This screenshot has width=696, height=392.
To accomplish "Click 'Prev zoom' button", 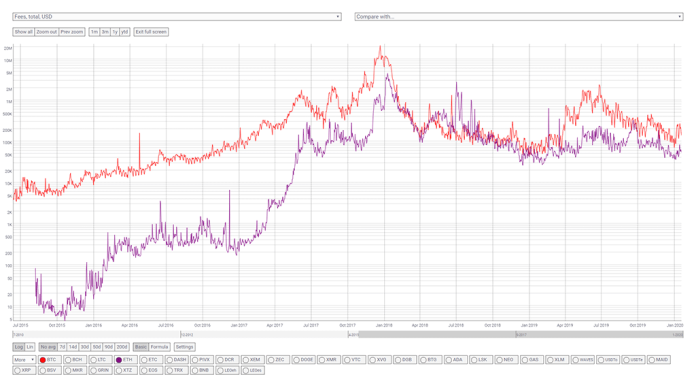I will [x=71, y=32].
